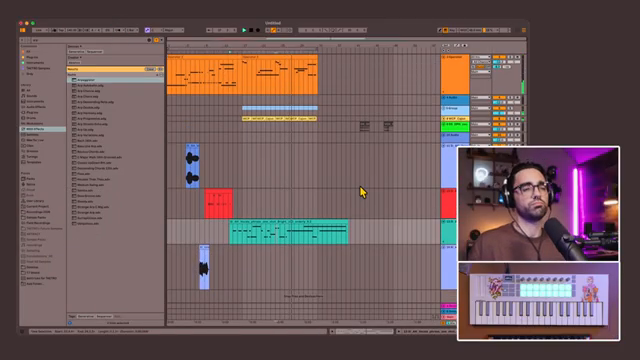Click the browser search field containing arp
This screenshot has width=640, height=360.
[x=88, y=40]
